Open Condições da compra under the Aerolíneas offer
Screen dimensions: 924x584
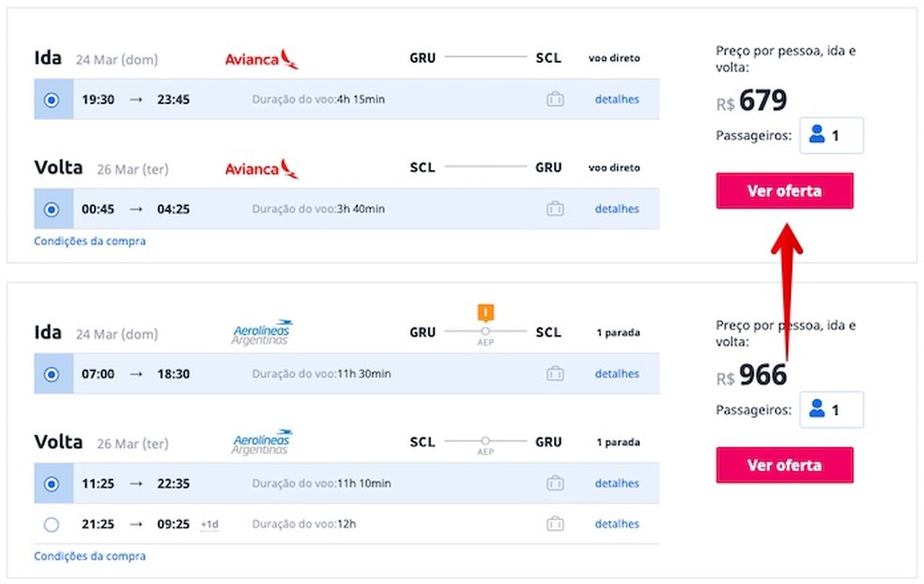(x=90, y=556)
